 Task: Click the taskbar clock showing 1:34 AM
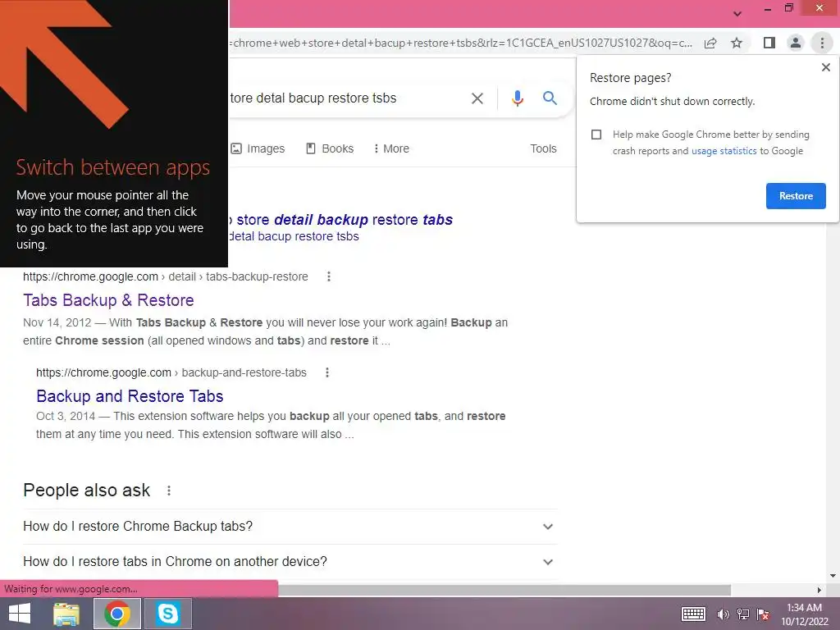(804, 614)
